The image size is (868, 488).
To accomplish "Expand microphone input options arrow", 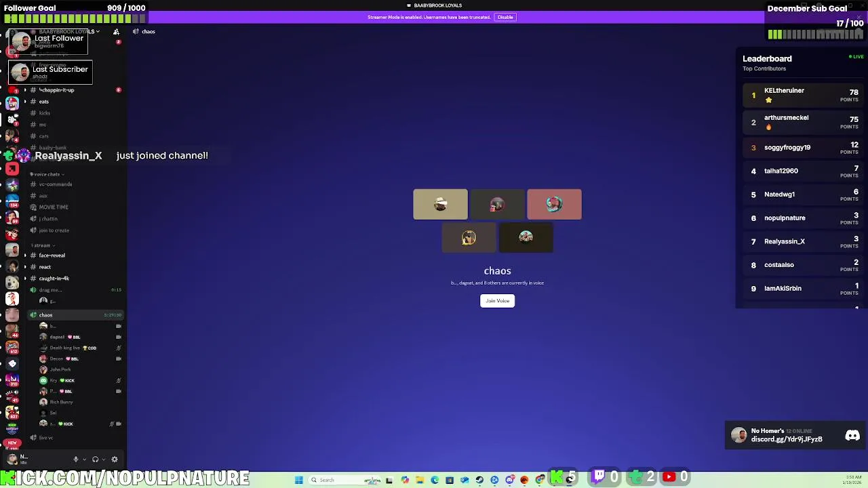I will pos(84,460).
